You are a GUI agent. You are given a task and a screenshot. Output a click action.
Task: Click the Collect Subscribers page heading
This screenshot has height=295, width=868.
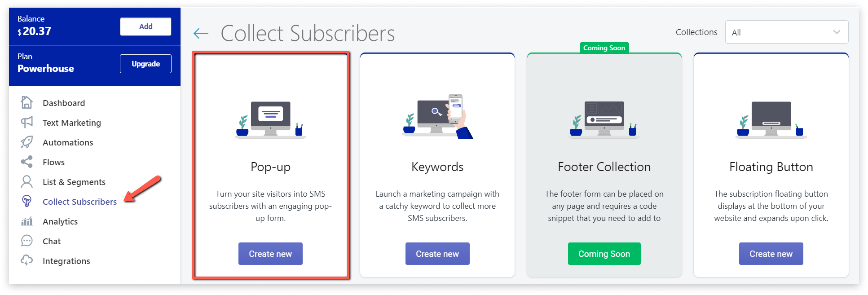click(x=308, y=33)
